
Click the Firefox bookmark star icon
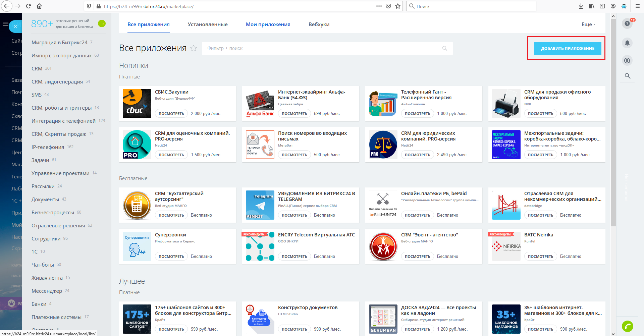click(x=398, y=6)
